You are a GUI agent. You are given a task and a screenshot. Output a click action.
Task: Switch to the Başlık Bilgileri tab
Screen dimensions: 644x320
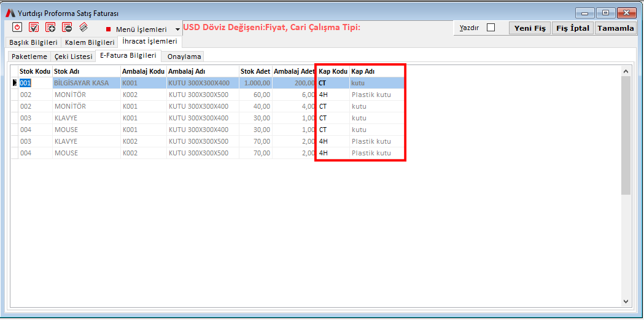tap(33, 42)
